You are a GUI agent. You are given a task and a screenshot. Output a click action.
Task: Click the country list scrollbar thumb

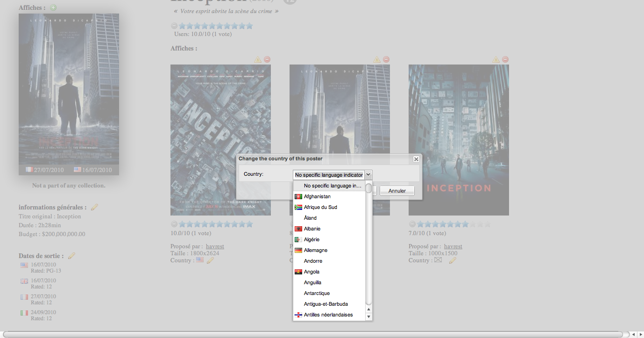tap(368, 188)
